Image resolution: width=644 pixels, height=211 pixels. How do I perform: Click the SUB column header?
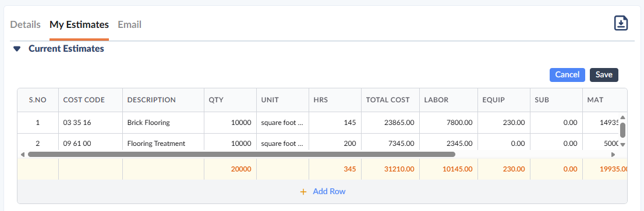pos(557,100)
